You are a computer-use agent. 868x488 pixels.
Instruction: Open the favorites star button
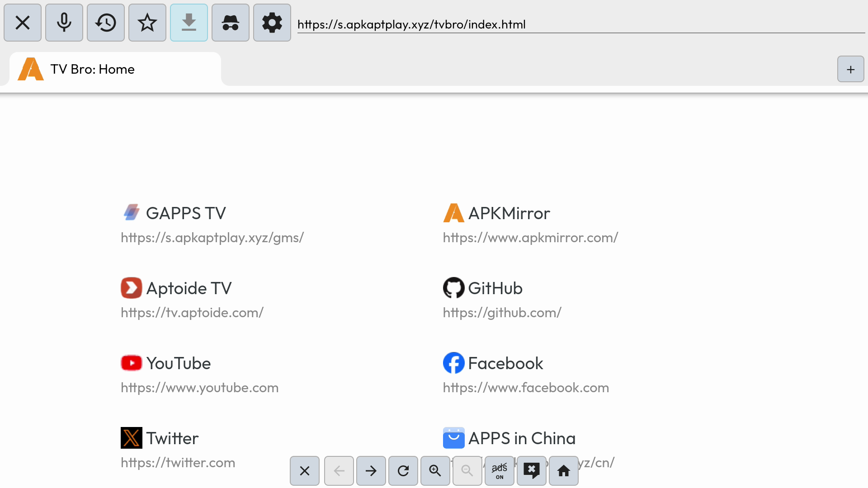pos(147,23)
